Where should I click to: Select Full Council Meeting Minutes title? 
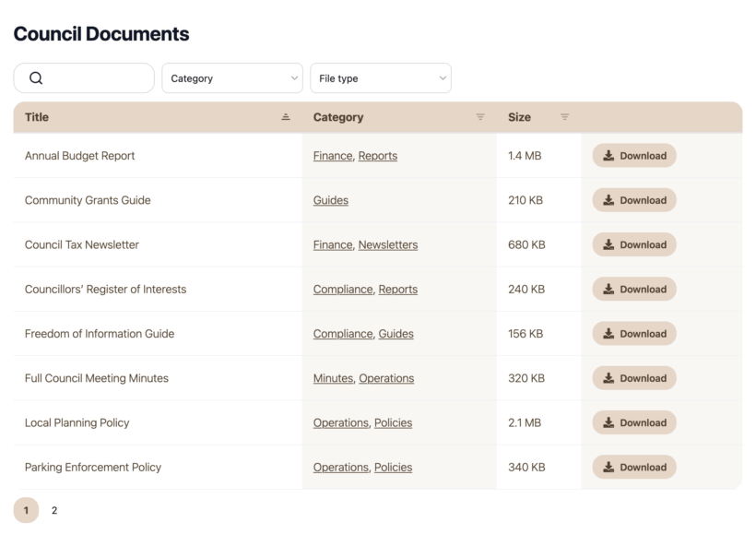click(x=97, y=378)
